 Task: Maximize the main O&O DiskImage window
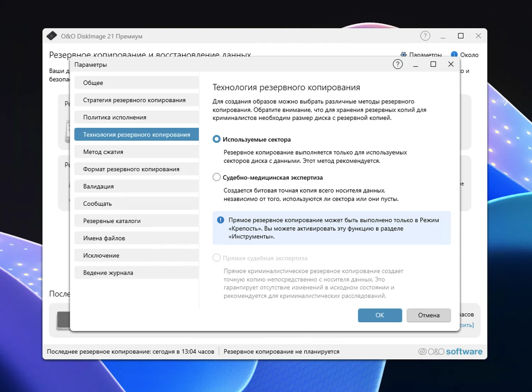pos(461,36)
